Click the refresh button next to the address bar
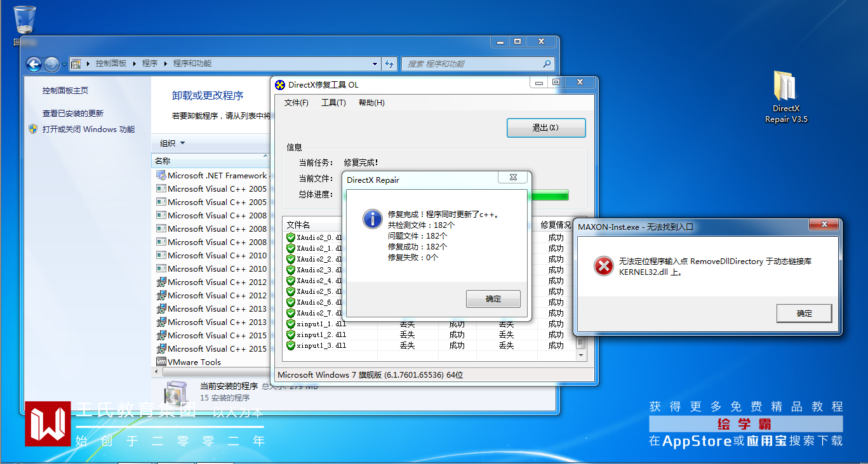 click(x=390, y=64)
